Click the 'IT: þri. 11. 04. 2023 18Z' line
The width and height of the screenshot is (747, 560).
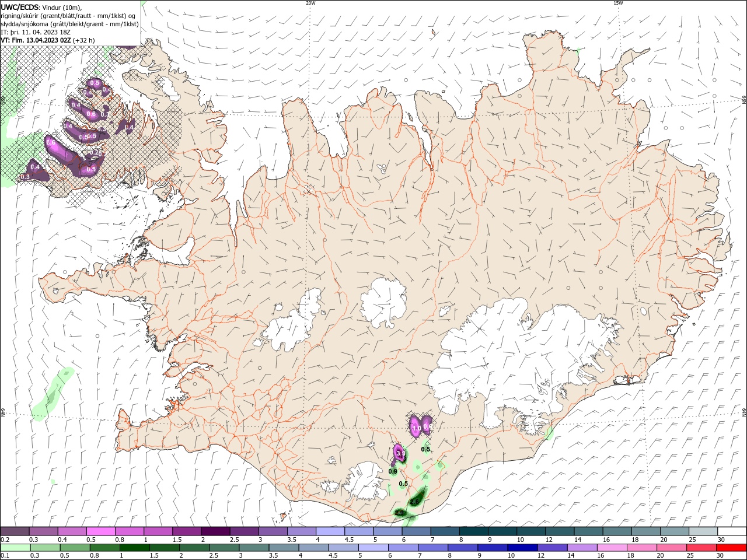(35, 32)
